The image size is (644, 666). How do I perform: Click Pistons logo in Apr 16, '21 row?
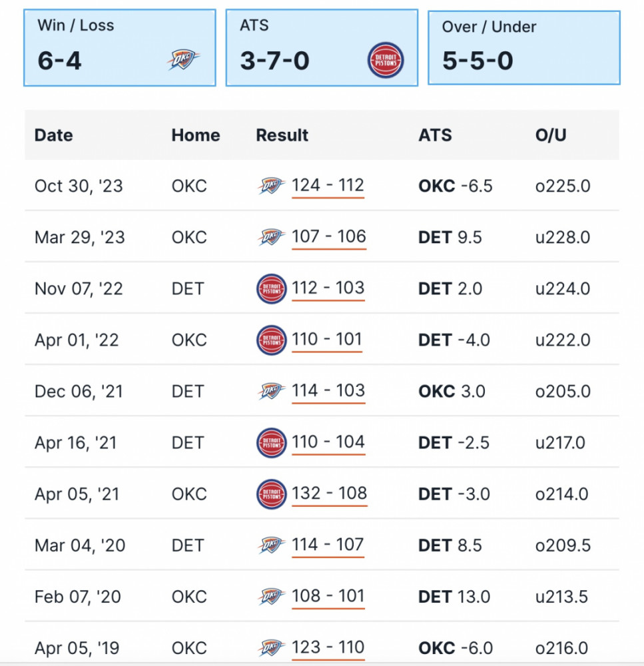[271, 443]
